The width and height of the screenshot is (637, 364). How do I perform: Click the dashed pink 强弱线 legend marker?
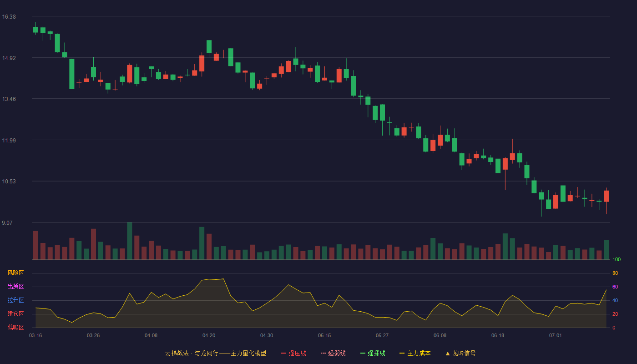tap(323, 353)
